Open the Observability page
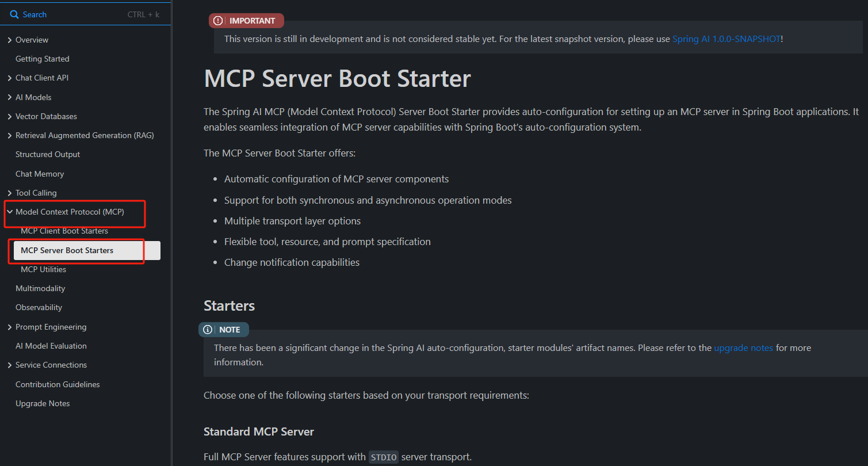The width and height of the screenshot is (868, 466). click(x=39, y=307)
